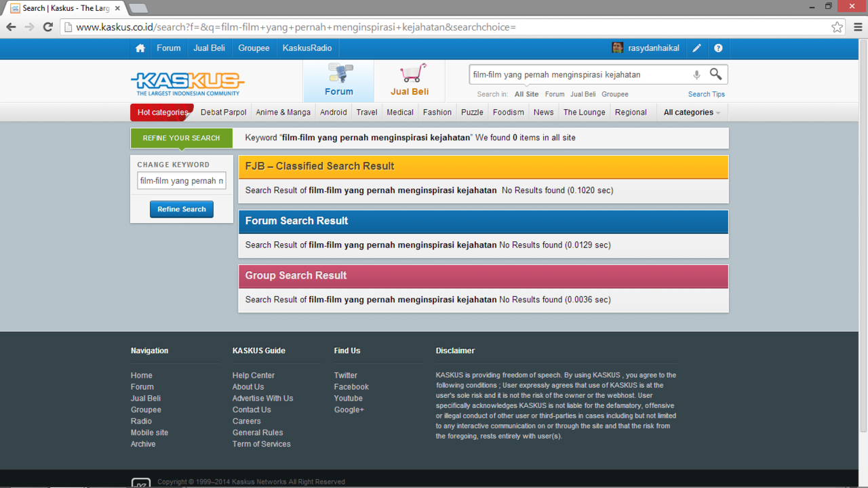Open footer Radio link
The height and width of the screenshot is (488, 868).
click(141, 421)
